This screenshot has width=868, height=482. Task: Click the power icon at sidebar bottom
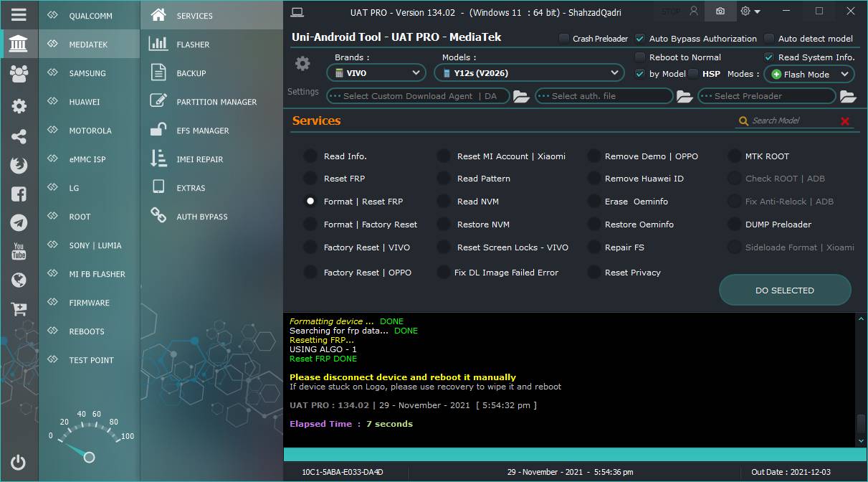(x=19, y=463)
